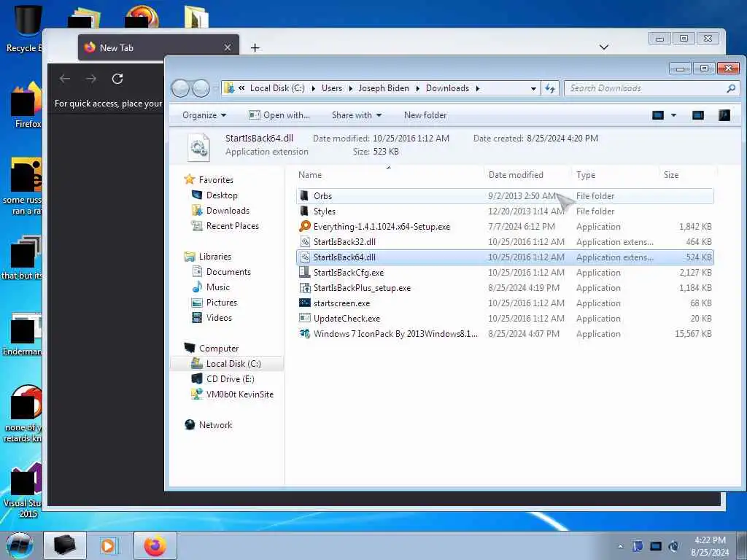747x560 pixels.
Task: Open the Music library
Action: coord(217,287)
